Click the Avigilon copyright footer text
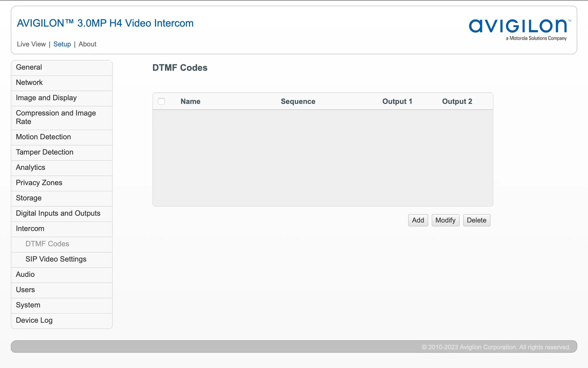 [x=496, y=347]
